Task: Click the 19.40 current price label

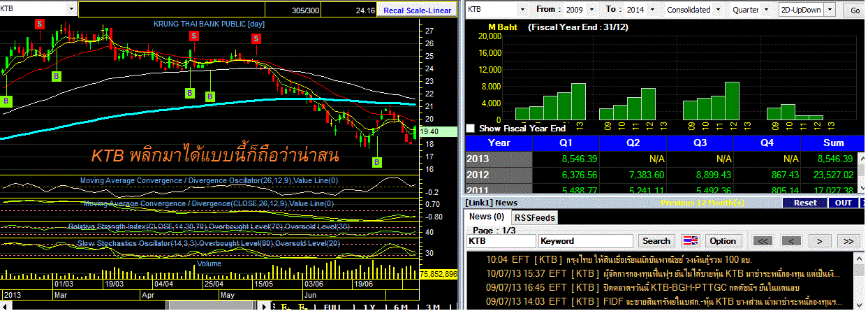Action: coord(439,131)
